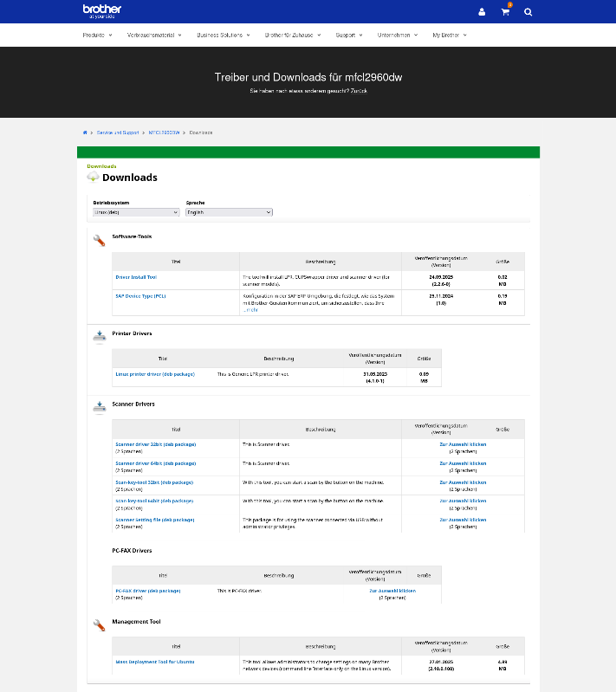This screenshot has height=692, width=616.
Task: Expand the Brother für Zuhause menu
Action: tap(293, 35)
